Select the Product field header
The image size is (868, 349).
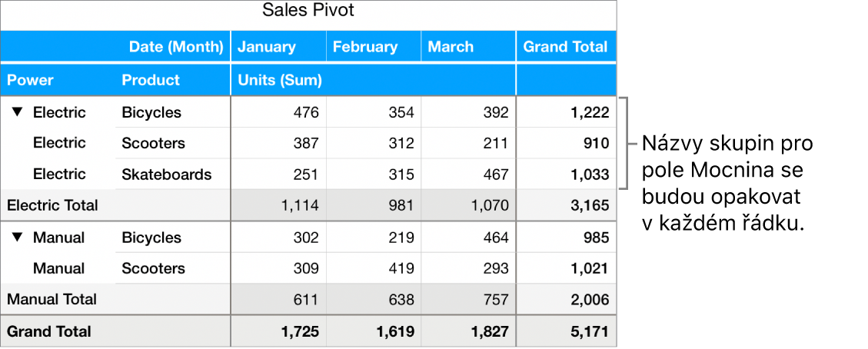pos(151,80)
